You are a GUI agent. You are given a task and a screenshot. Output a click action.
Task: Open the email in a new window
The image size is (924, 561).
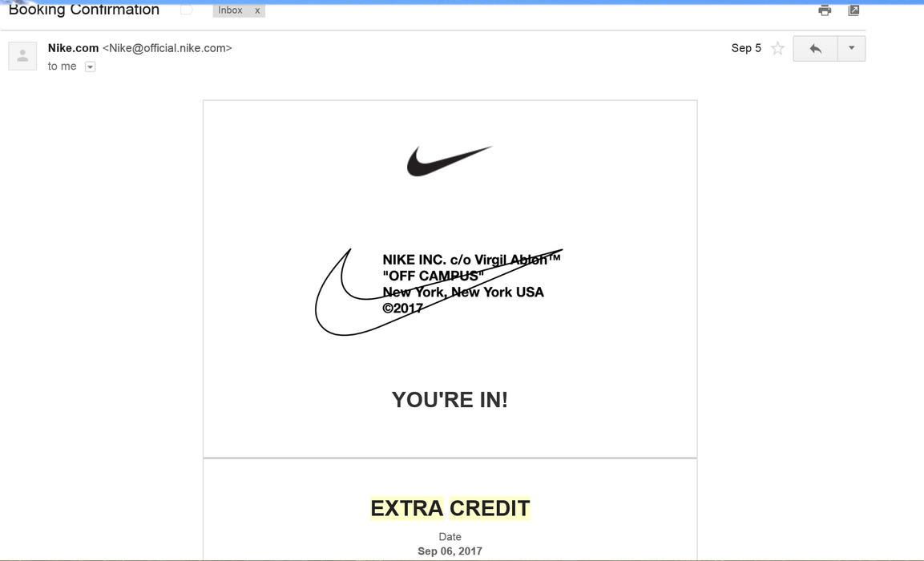tap(853, 10)
